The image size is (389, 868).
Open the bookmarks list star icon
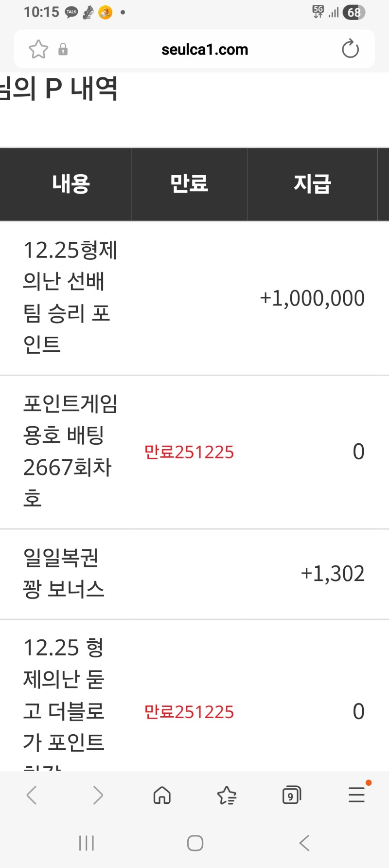point(227,796)
